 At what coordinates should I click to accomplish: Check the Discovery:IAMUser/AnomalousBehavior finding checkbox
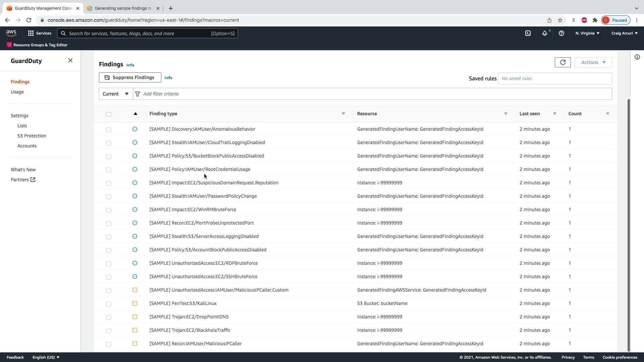click(x=109, y=129)
